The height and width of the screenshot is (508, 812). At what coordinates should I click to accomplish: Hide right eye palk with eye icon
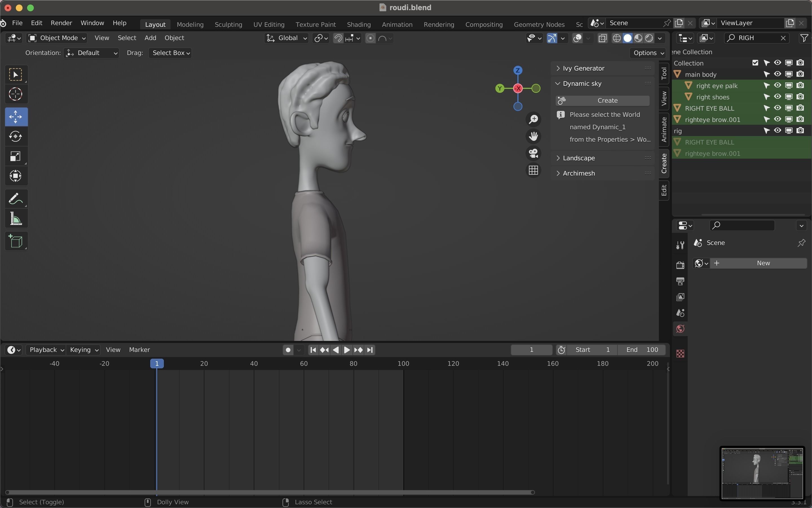[x=777, y=86]
